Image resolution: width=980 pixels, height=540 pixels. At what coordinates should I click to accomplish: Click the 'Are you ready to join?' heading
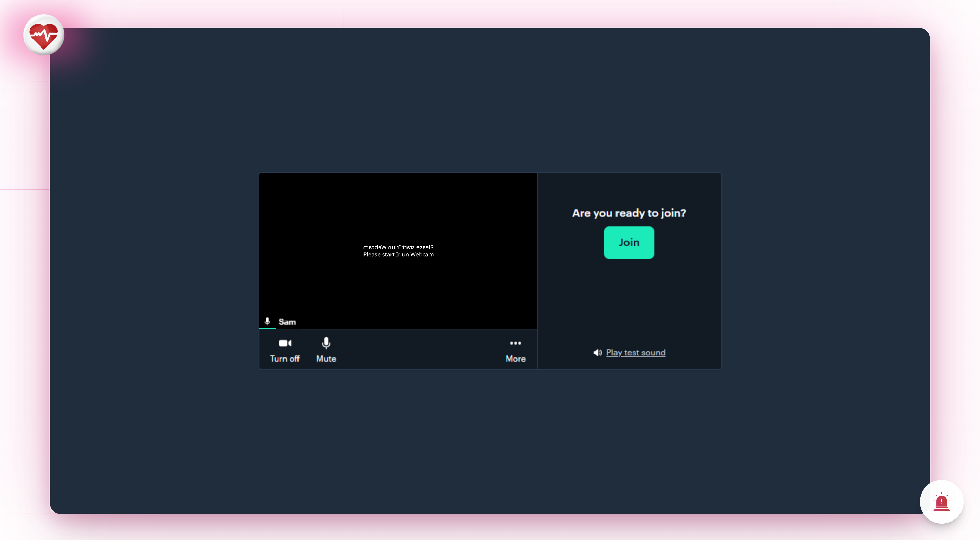pos(629,213)
